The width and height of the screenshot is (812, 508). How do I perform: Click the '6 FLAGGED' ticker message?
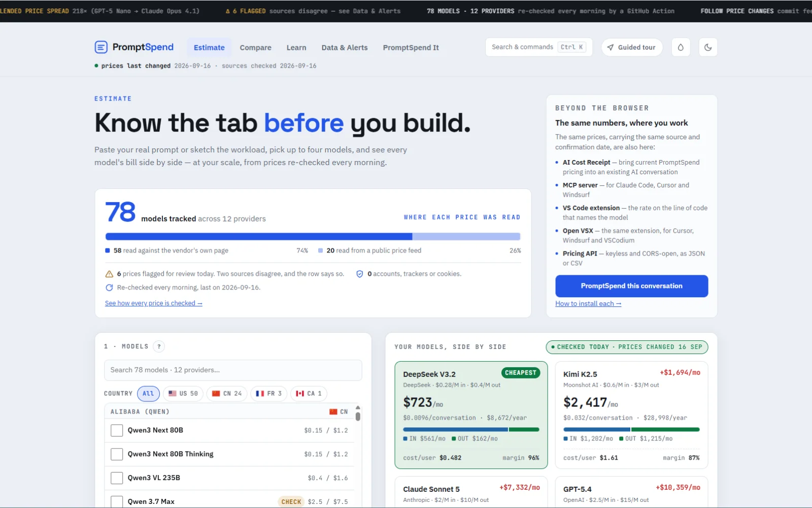[x=313, y=11]
